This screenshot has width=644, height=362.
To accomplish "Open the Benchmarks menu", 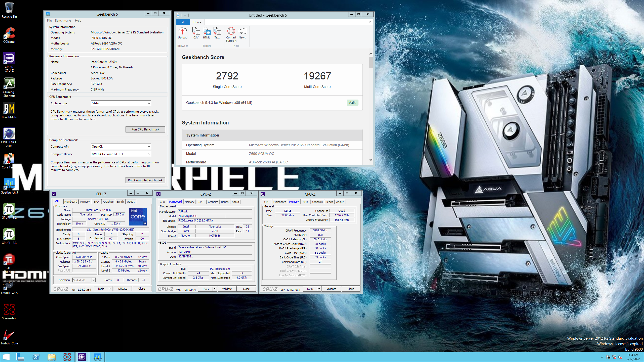I will click(x=63, y=21).
